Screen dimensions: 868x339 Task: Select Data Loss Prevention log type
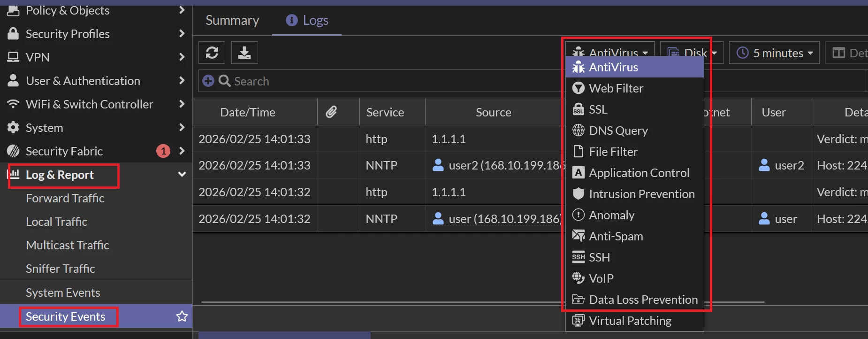635,300
